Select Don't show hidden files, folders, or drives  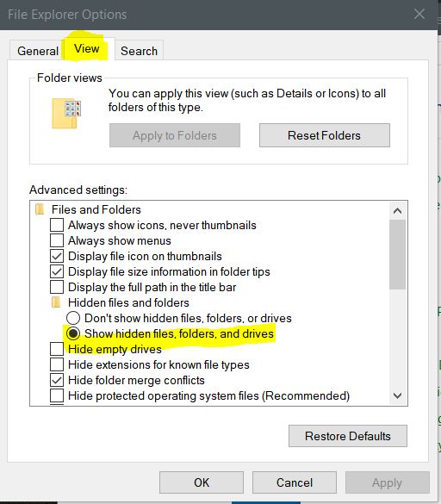73,318
